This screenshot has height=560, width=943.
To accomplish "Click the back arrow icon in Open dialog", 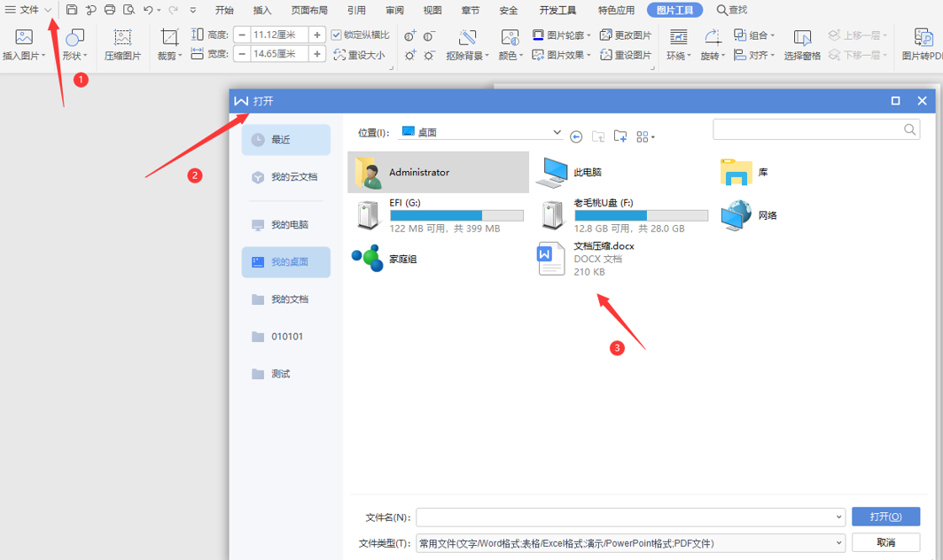I will [576, 137].
